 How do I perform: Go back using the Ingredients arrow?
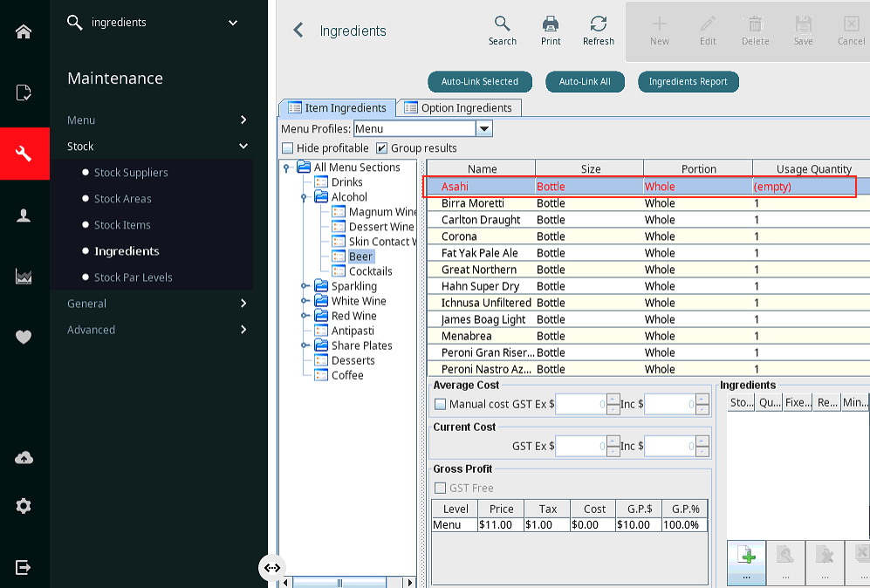pyautogui.click(x=298, y=30)
